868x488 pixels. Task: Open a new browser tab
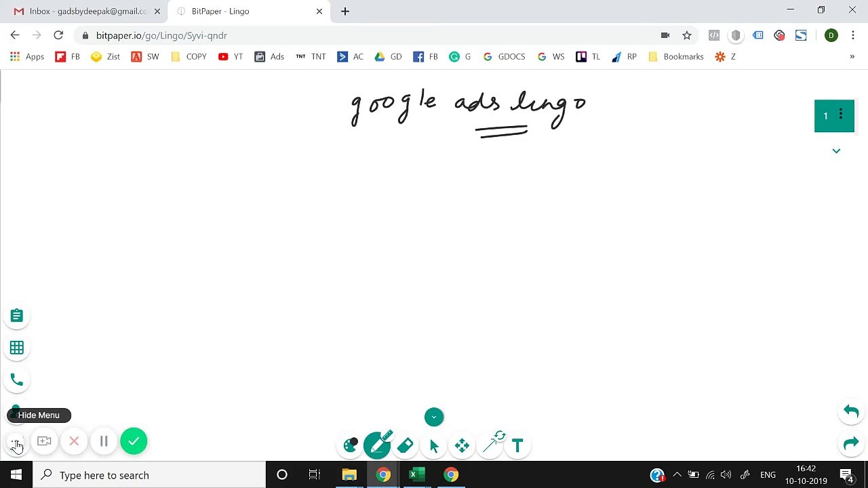point(345,11)
